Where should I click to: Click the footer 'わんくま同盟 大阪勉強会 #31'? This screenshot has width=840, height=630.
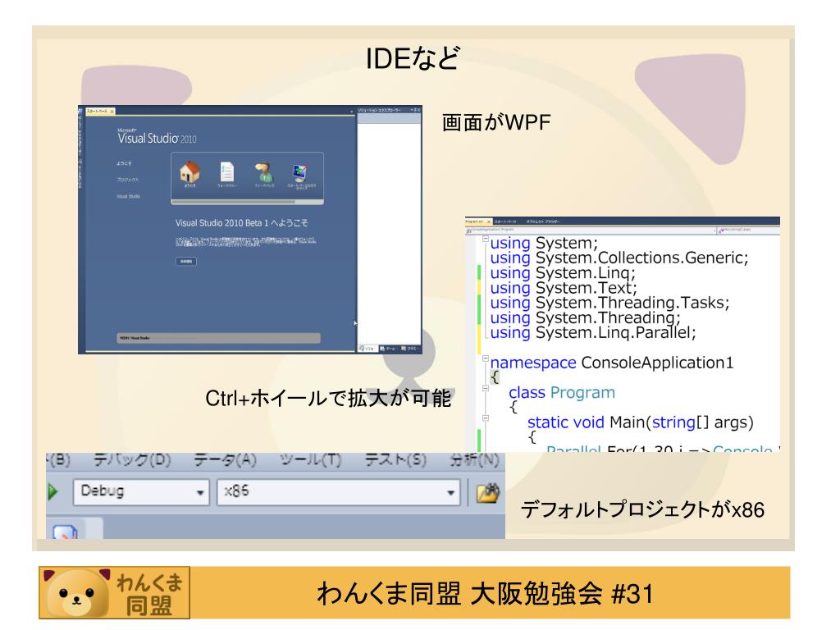point(486,594)
